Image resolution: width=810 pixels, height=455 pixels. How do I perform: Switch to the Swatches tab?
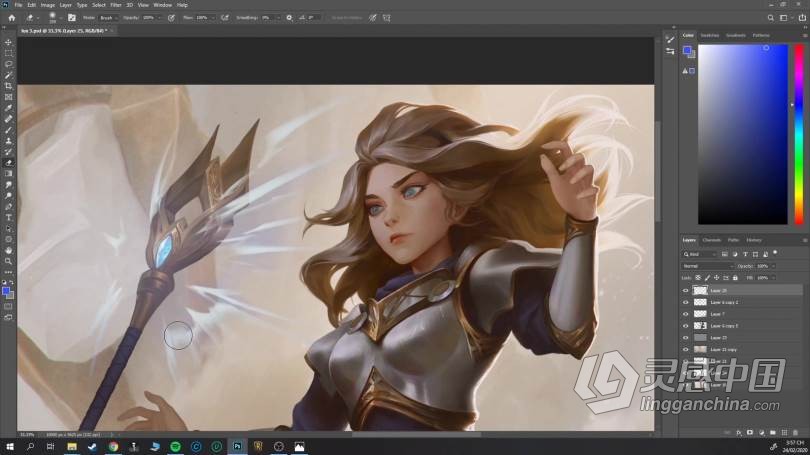(x=710, y=35)
